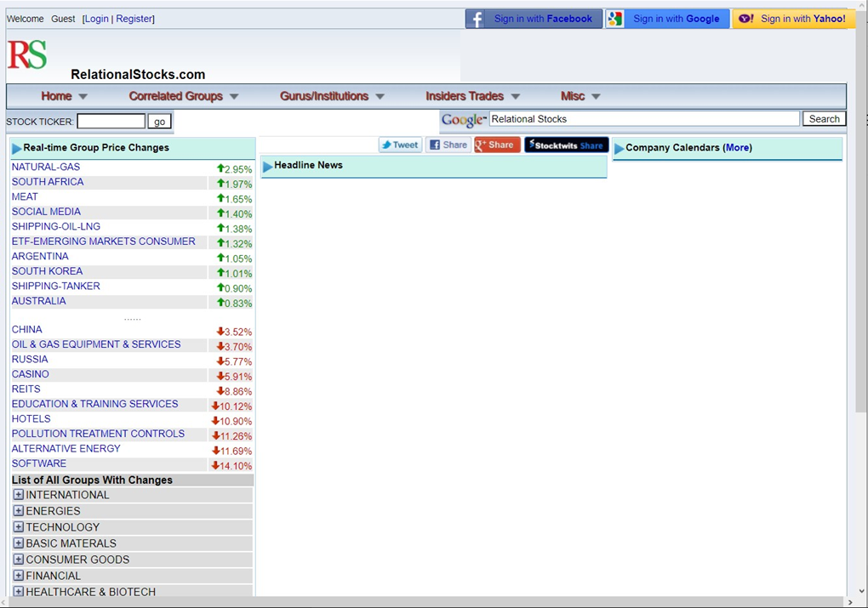Viewport: 868px width, 608px height.
Task: Open OIL & GAS EQUIPMENT & SERVICES group
Action: [x=96, y=344]
